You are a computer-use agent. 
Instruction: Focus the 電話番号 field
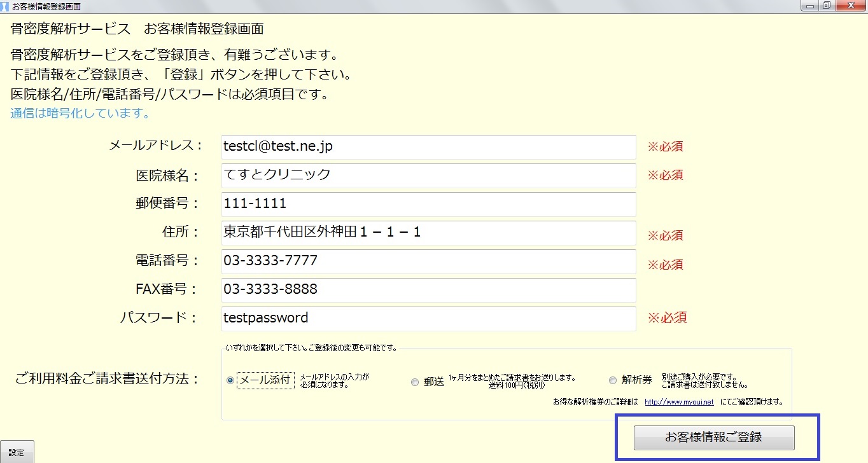(428, 261)
